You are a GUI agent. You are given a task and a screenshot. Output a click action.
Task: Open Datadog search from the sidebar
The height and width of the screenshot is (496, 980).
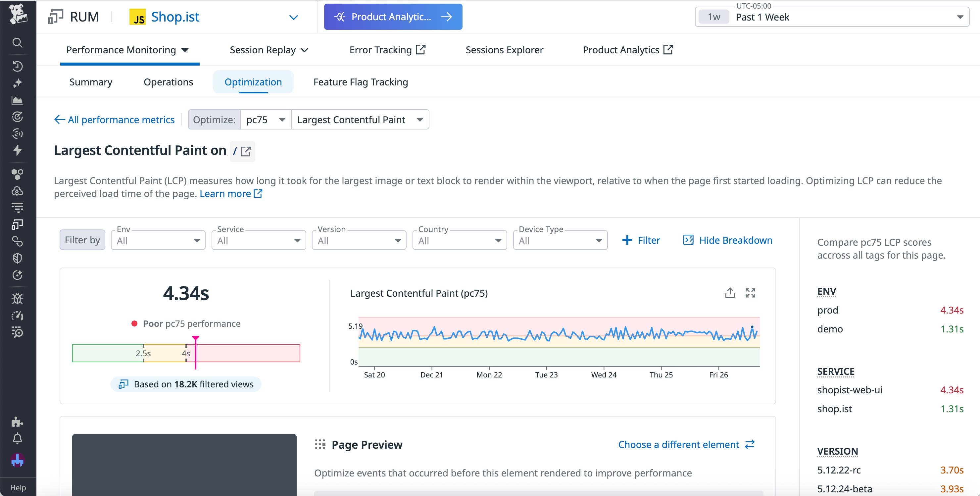tap(18, 43)
